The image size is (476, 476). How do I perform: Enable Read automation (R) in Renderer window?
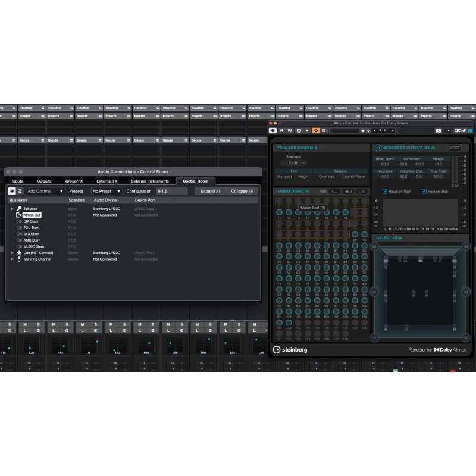(281, 130)
